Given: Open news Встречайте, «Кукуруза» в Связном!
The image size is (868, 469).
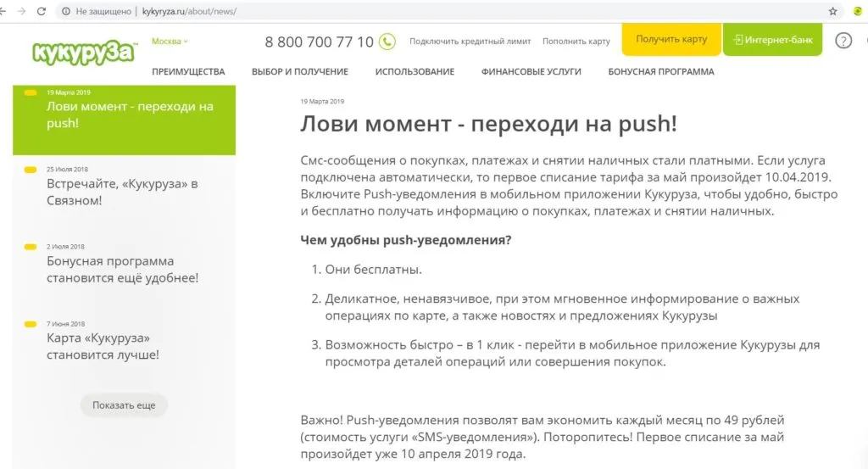Looking at the screenshot, I should (x=122, y=193).
